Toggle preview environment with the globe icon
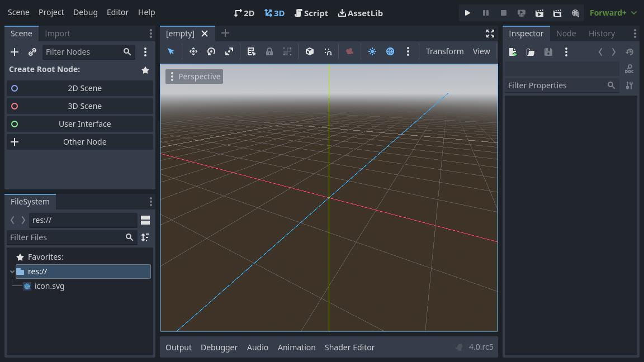 [x=390, y=51]
